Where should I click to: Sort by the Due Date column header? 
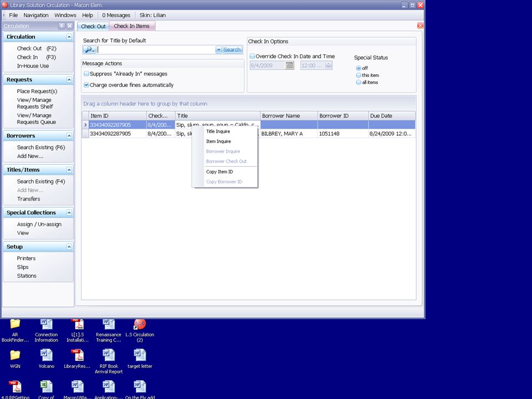click(x=392, y=116)
